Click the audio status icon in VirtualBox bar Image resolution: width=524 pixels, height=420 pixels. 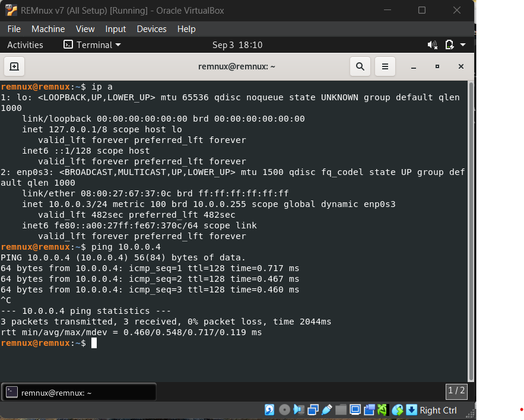[x=298, y=410]
